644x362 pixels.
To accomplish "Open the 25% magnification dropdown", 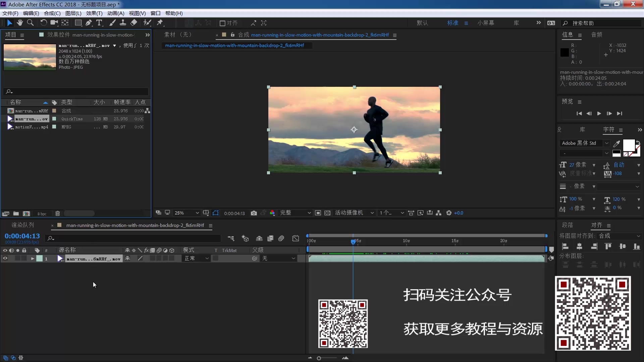I will (x=187, y=213).
